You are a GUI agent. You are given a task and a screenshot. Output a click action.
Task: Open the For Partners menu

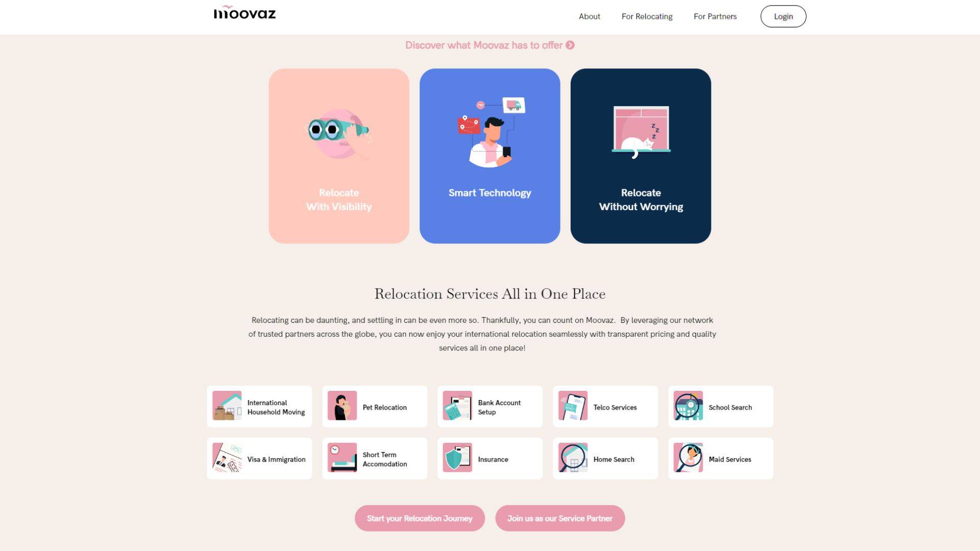(x=715, y=16)
